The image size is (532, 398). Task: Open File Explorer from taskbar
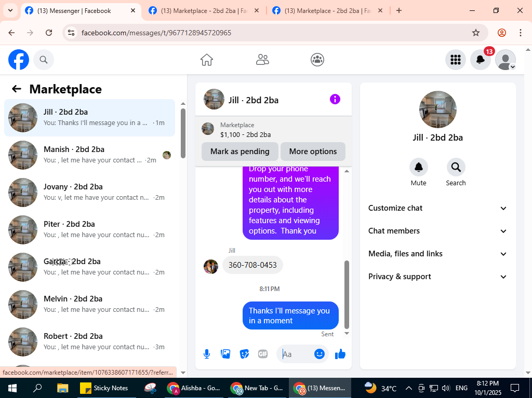(63, 388)
